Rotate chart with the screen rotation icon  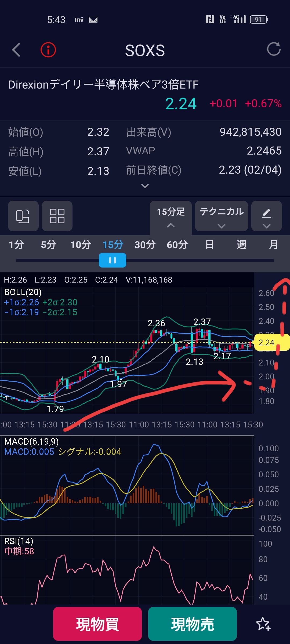tap(23, 216)
